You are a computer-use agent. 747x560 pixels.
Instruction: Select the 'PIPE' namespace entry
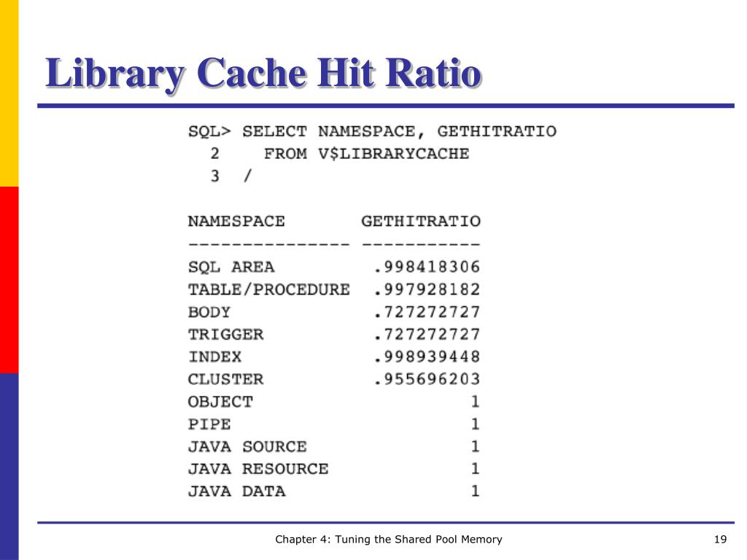coord(209,425)
